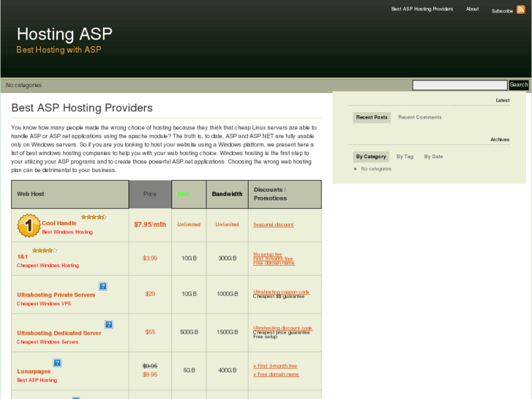Open Best ASP Hosting Providers nav link

pyautogui.click(x=422, y=9)
